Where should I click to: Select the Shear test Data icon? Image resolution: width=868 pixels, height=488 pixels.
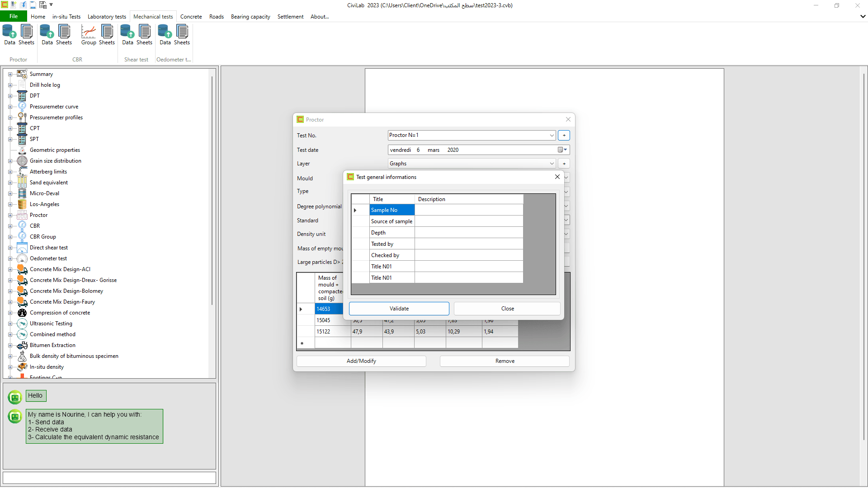tap(127, 34)
